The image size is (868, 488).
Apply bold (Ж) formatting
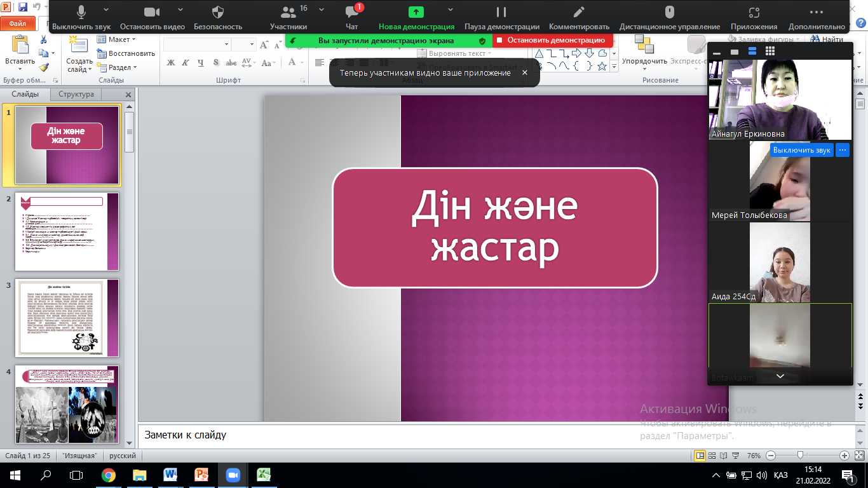(x=170, y=62)
